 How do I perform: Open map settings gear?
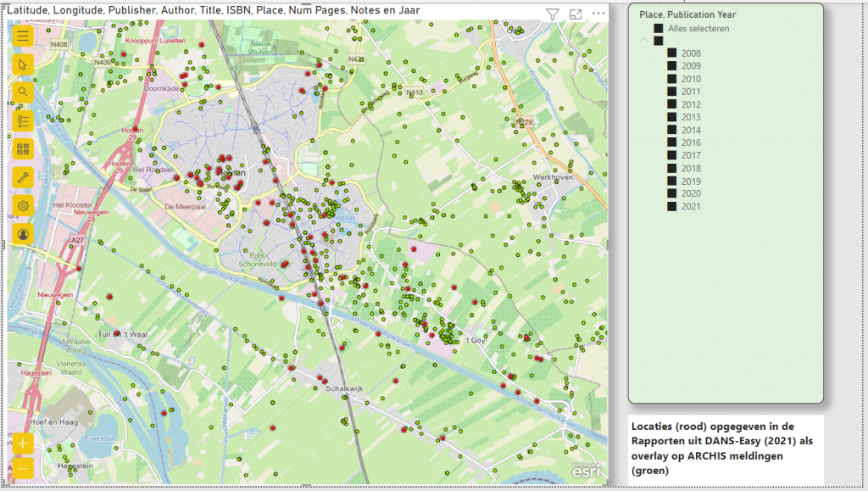(23, 205)
